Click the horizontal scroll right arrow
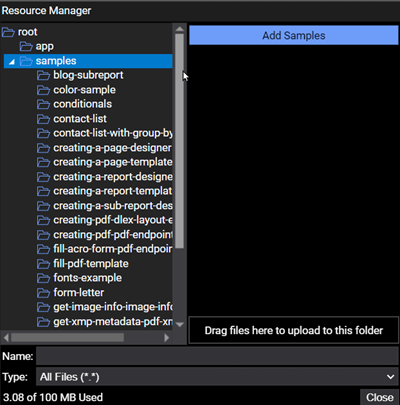The width and height of the screenshot is (400, 405). [167, 338]
